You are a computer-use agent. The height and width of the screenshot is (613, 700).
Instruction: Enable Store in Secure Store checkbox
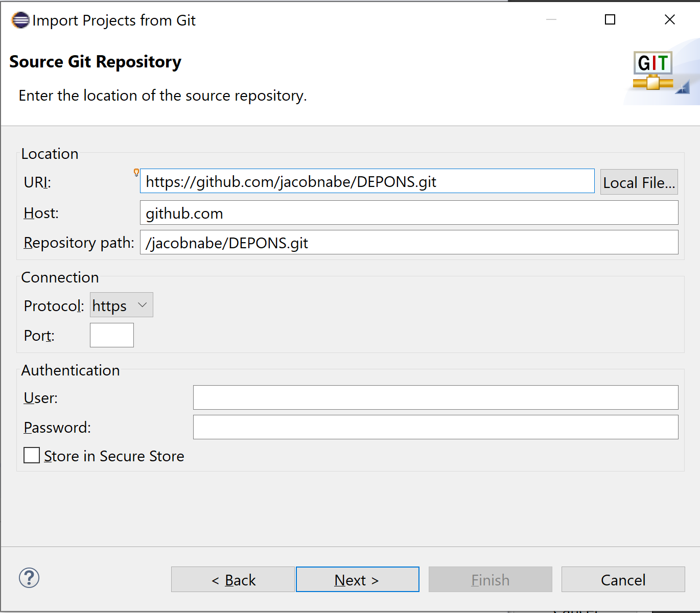(x=32, y=455)
